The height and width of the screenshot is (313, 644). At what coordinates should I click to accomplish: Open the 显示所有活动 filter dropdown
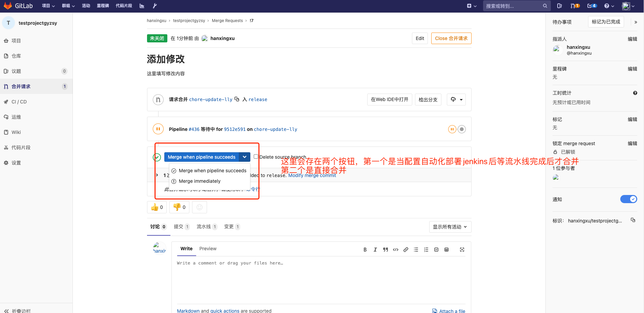pyautogui.click(x=450, y=227)
